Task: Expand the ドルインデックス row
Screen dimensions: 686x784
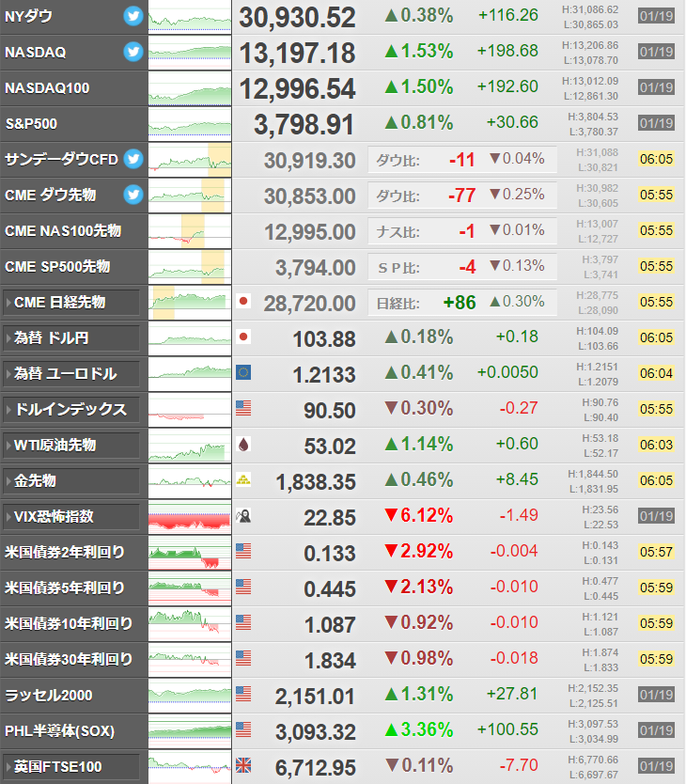Action: click(x=71, y=410)
